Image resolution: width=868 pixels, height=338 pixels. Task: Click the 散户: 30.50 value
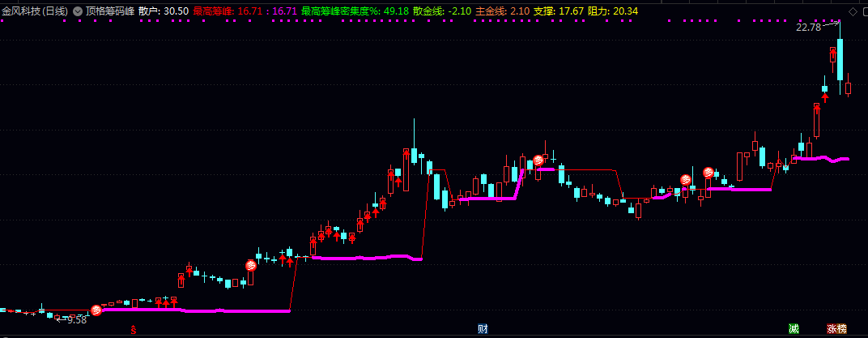point(164,11)
